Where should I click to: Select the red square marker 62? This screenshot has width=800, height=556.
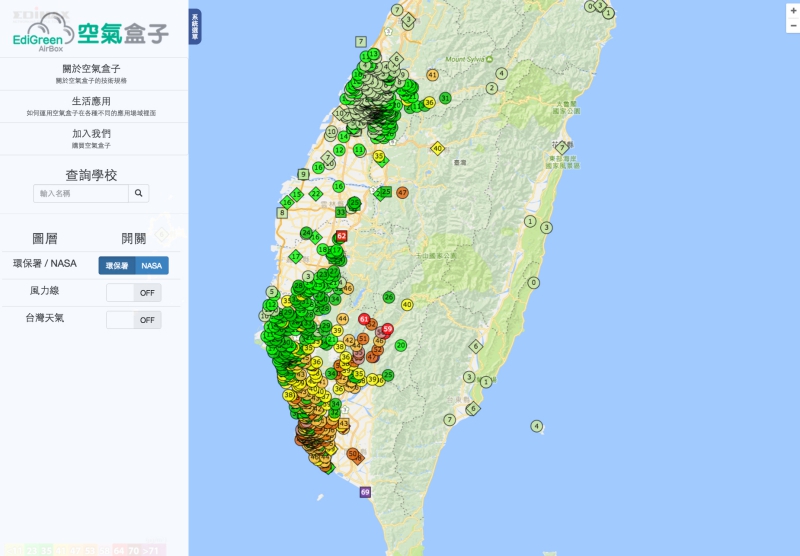342,236
